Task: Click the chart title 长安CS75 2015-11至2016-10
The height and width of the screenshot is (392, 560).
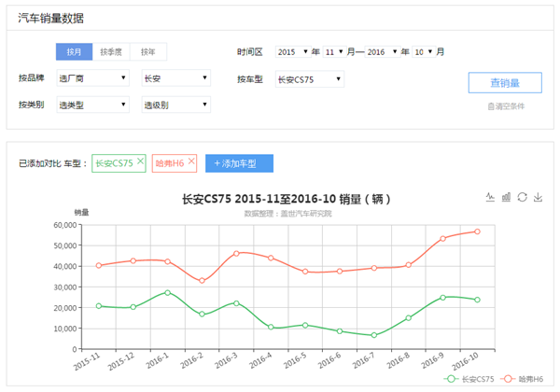Action: point(287,199)
